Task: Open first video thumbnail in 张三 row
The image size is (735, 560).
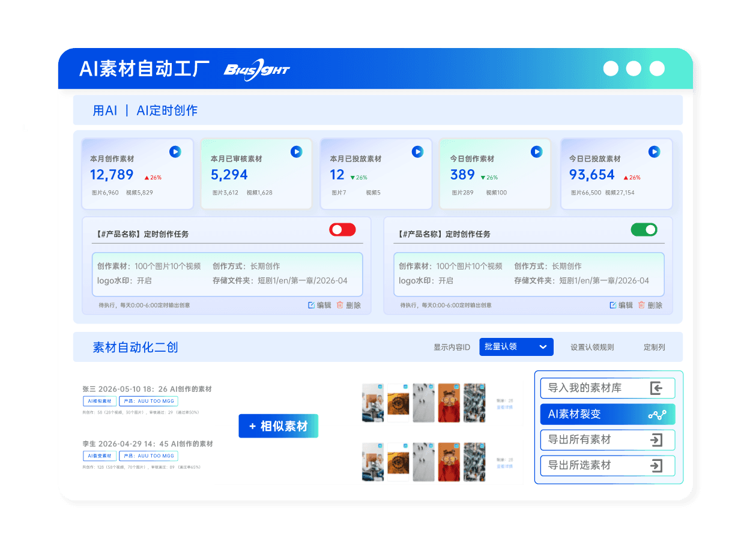Action: coord(373,402)
